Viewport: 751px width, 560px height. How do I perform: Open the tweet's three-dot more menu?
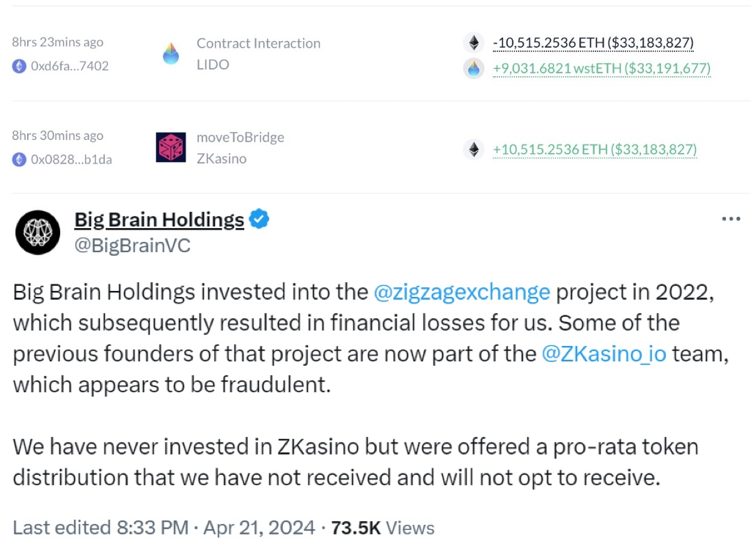(730, 219)
